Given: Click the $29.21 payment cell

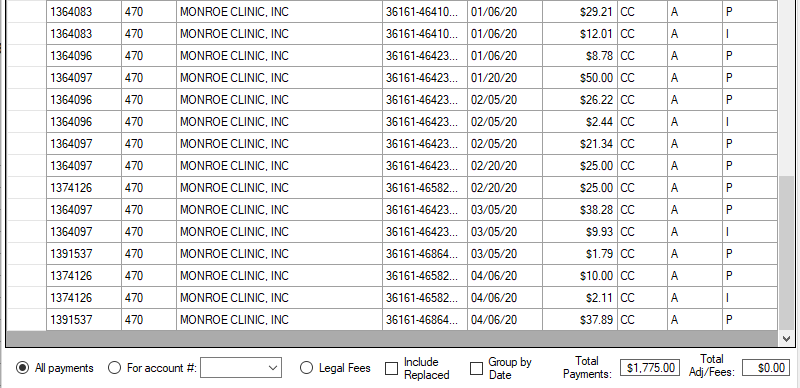Looking at the screenshot, I should (x=580, y=12).
